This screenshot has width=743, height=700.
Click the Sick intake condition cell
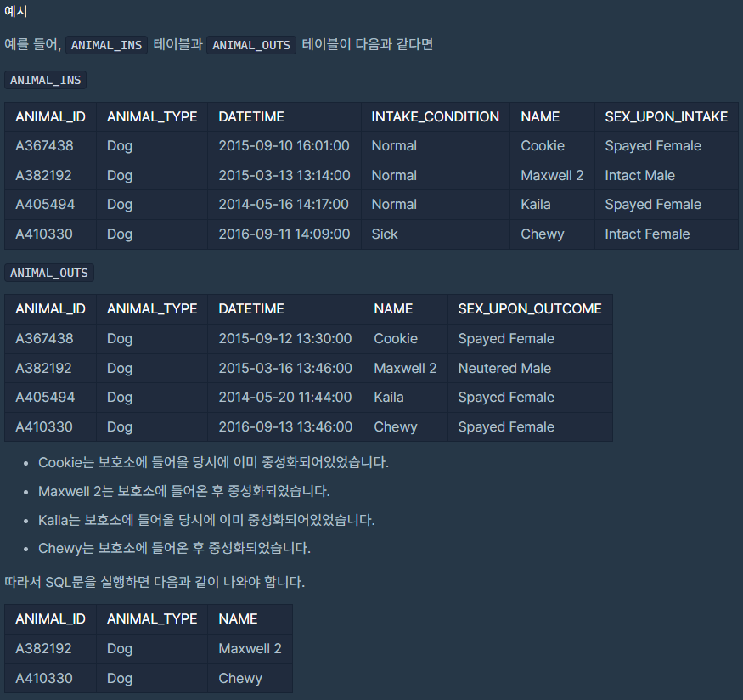(385, 234)
